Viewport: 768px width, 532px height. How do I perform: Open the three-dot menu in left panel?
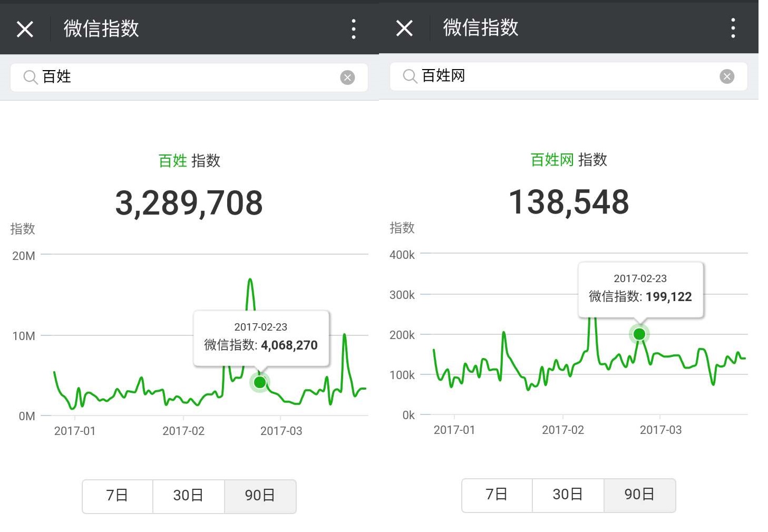coord(354,29)
